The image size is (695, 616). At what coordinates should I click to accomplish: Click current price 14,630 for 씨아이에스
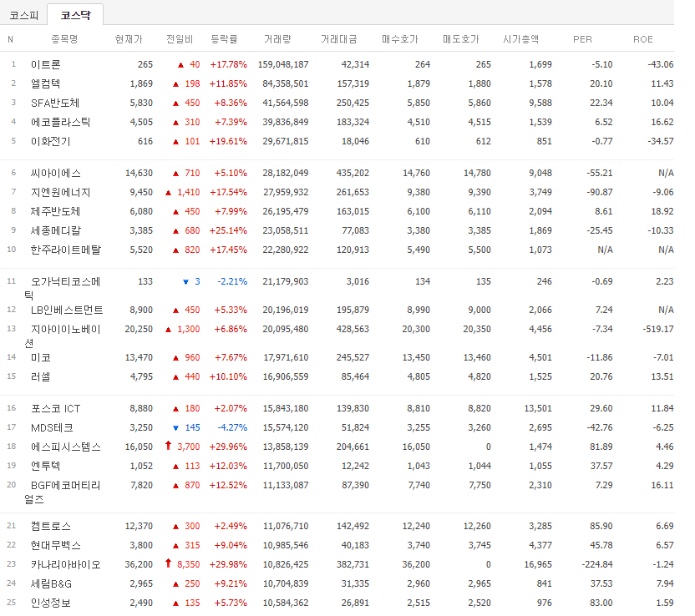coord(139,173)
